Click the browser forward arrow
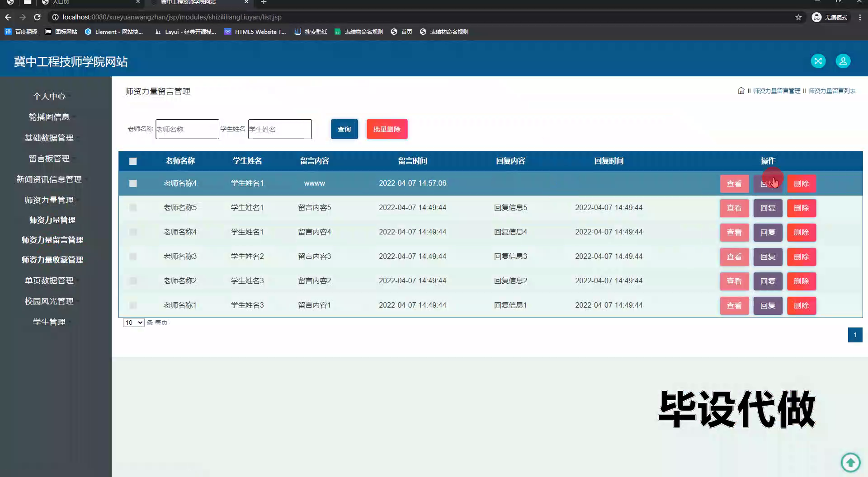 point(23,17)
